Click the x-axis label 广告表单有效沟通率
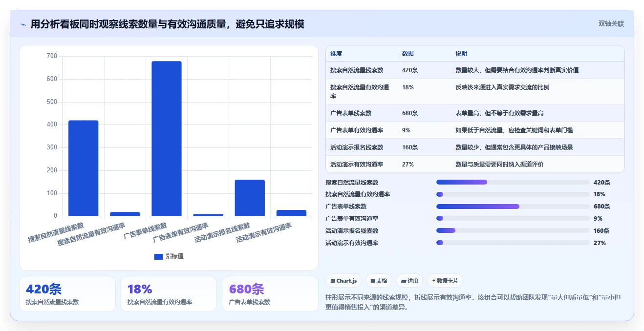Screen dimensions: 644x331 pyautogui.click(x=180, y=233)
